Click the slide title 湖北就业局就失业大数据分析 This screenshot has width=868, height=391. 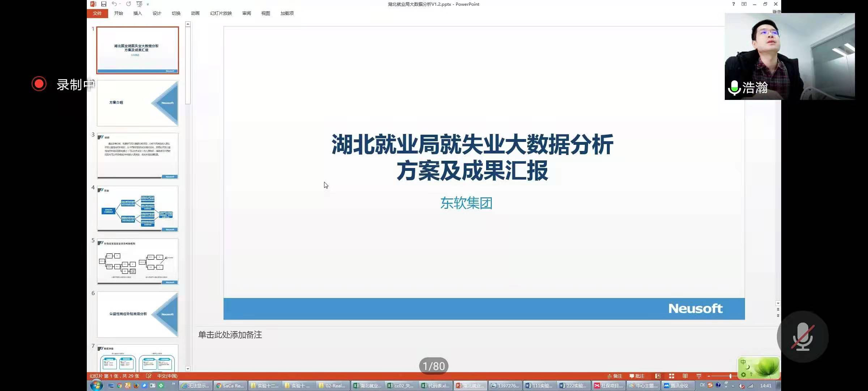[472, 144]
